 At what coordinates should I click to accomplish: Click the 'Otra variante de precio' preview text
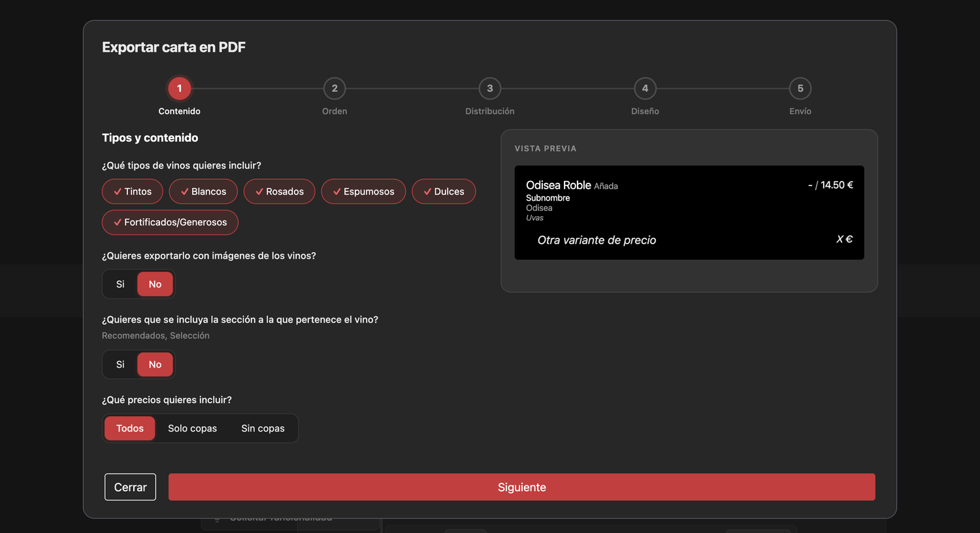(596, 240)
